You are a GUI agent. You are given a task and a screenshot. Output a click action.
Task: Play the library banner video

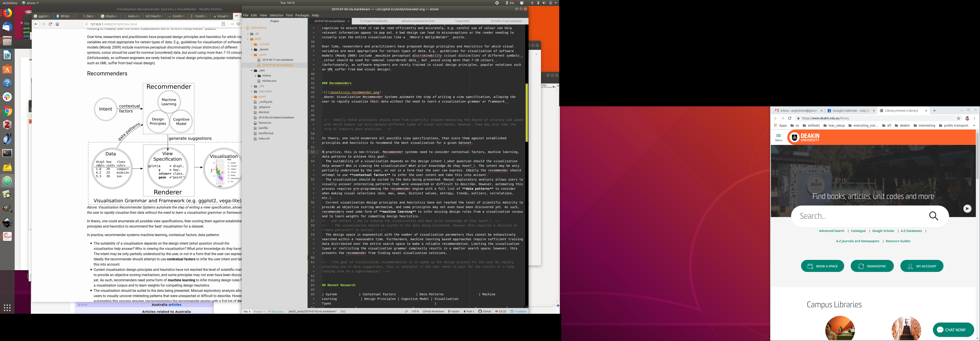967,209
